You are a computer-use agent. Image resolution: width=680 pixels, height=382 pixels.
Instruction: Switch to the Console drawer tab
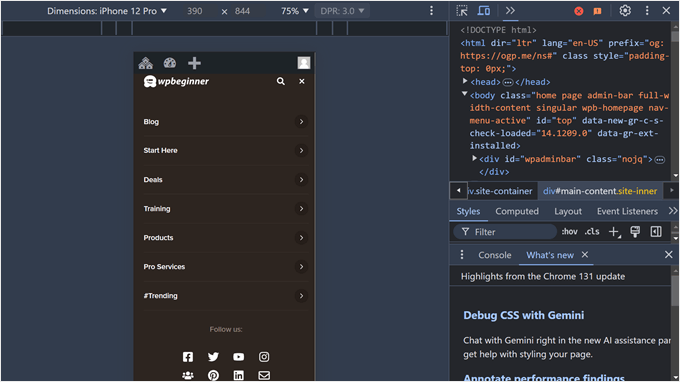[494, 255]
